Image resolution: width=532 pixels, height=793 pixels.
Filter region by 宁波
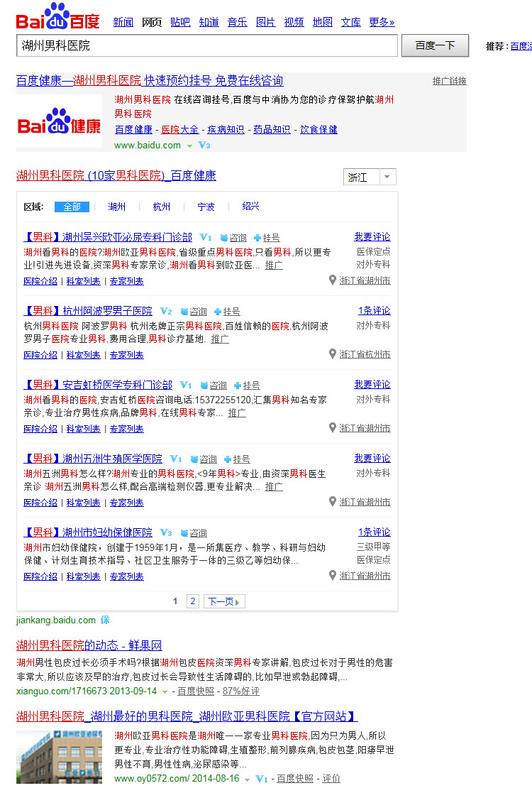206,207
